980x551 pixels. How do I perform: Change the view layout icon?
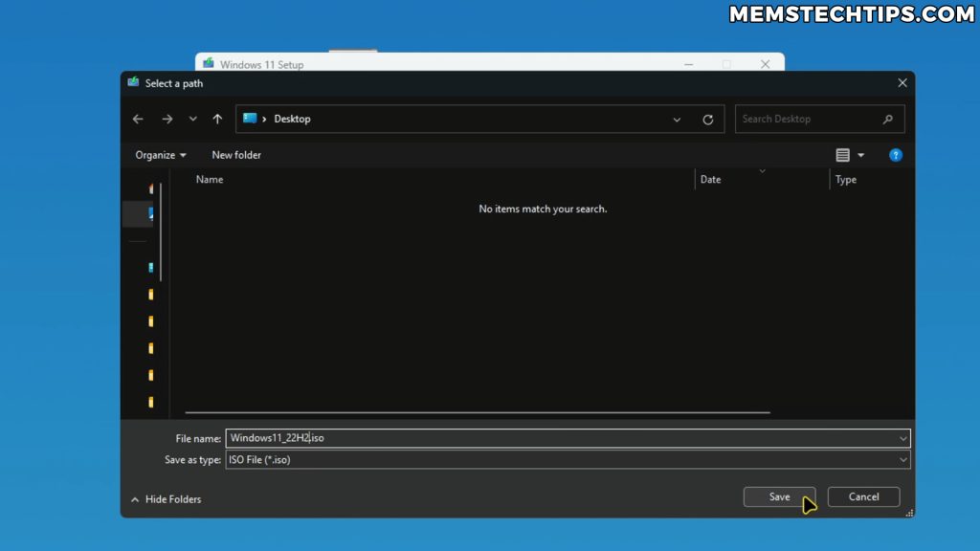842,155
